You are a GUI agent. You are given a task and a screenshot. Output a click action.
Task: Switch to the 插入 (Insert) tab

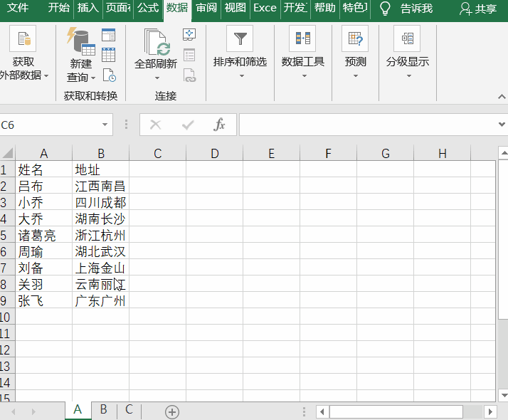pos(88,7)
